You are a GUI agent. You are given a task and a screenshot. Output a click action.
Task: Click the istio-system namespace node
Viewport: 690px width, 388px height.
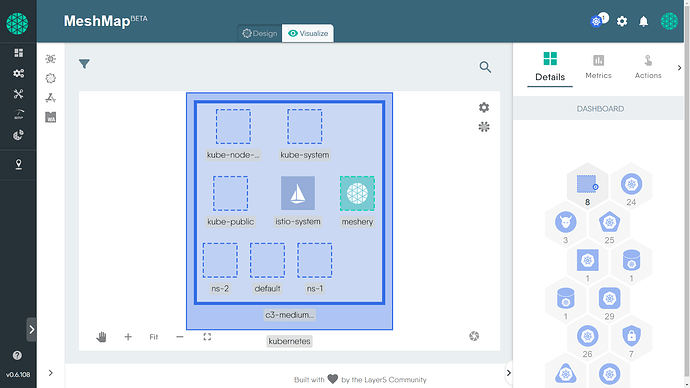[x=298, y=193]
